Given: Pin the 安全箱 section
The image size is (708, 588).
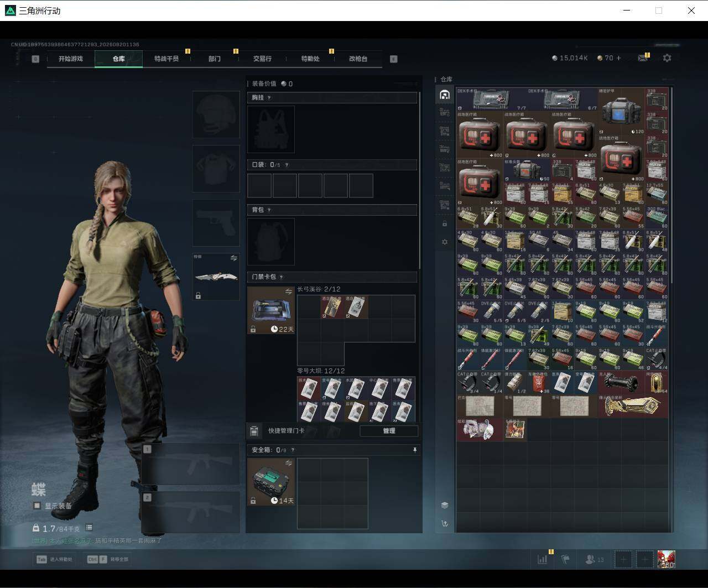Looking at the screenshot, I should [x=415, y=450].
